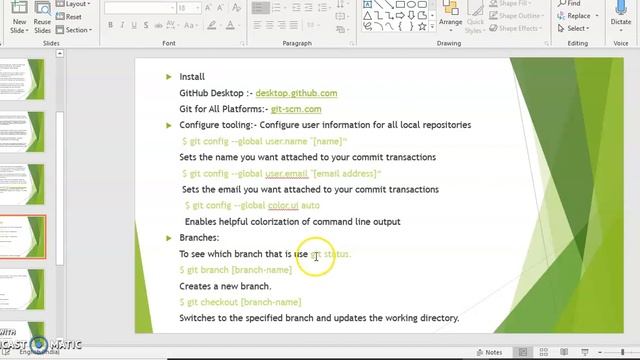Align text right
Screen dimensions: 640x360
(x=282, y=25)
